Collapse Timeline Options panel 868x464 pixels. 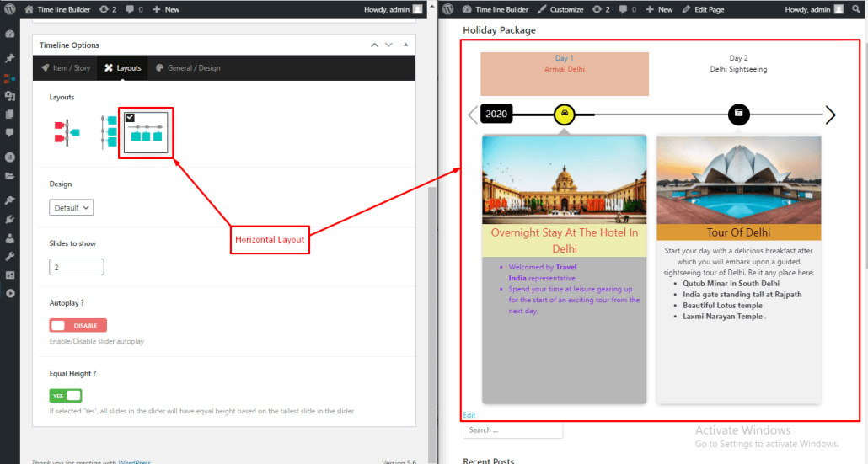point(405,45)
